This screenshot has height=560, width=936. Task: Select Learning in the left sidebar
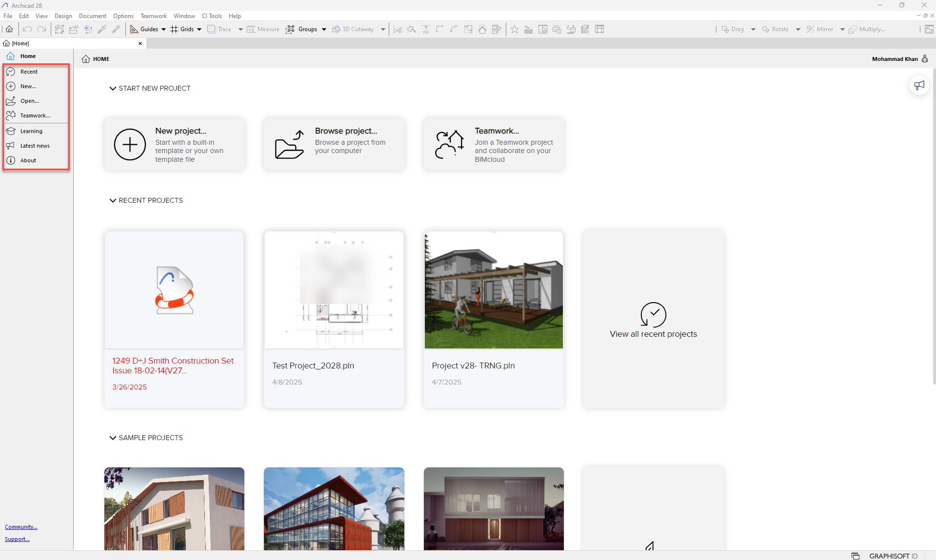(31, 131)
